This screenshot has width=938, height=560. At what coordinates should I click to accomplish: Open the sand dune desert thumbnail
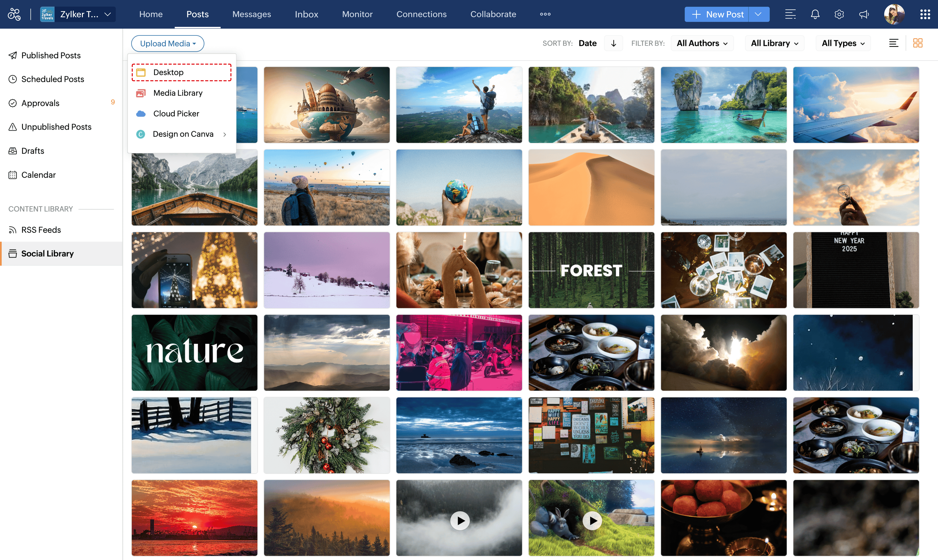pyautogui.click(x=591, y=188)
